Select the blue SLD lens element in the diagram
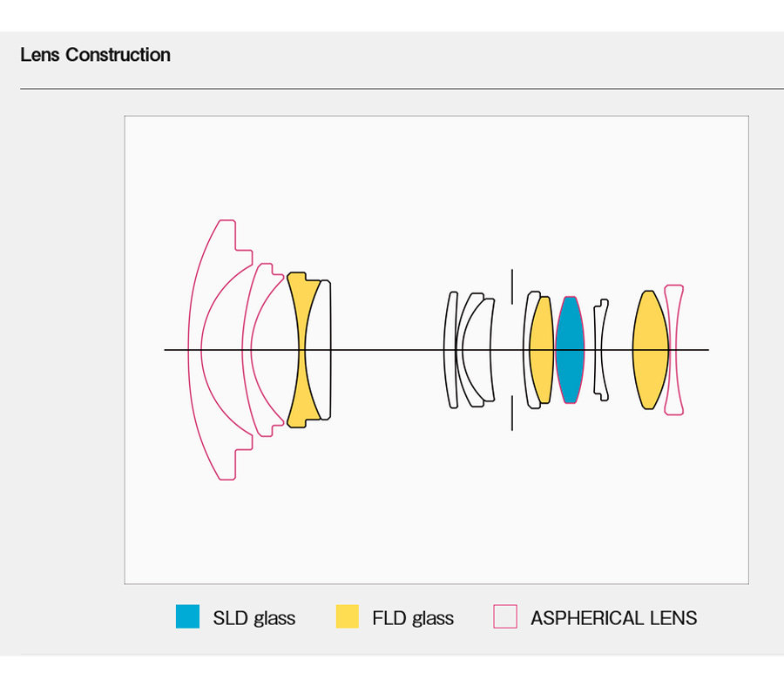The width and height of the screenshot is (784, 686). (x=570, y=349)
